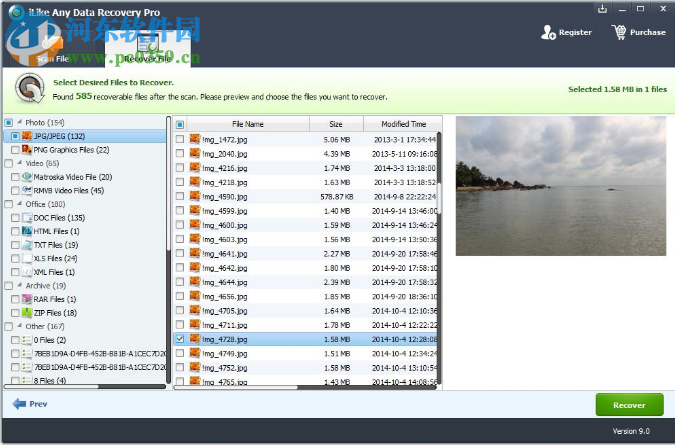The image size is (675, 445).
Task: Click the ZIP Files icon
Action: 27,312
